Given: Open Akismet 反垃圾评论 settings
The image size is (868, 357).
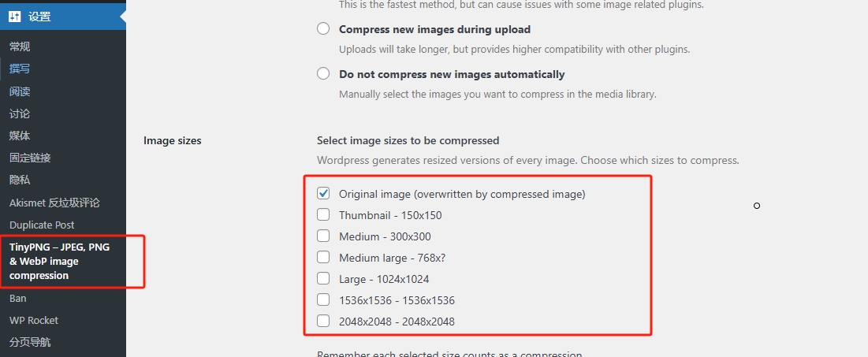Looking at the screenshot, I should pyautogui.click(x=54, y=203).
